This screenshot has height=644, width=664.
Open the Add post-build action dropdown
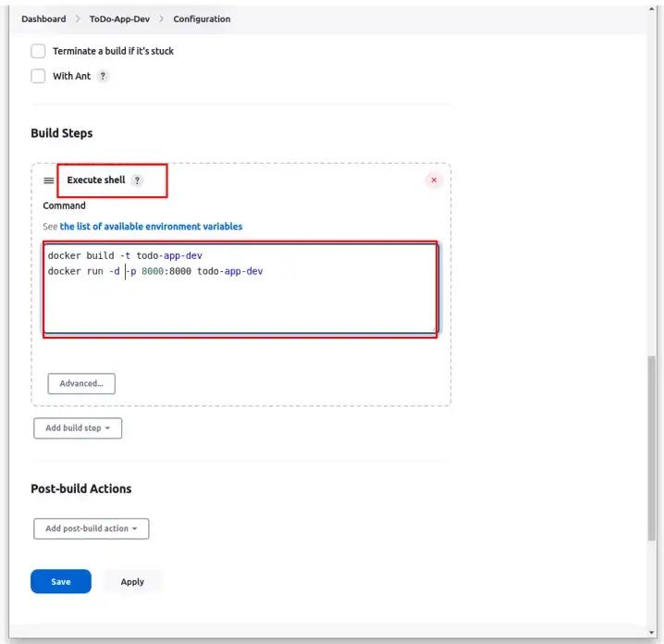click(x=91, y=528)
